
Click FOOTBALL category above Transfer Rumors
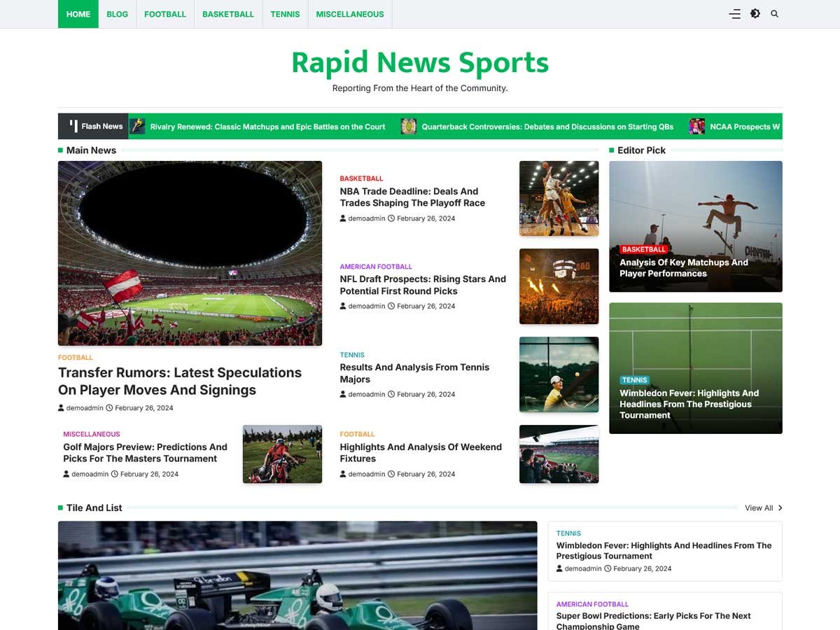[x=76, y=358]
